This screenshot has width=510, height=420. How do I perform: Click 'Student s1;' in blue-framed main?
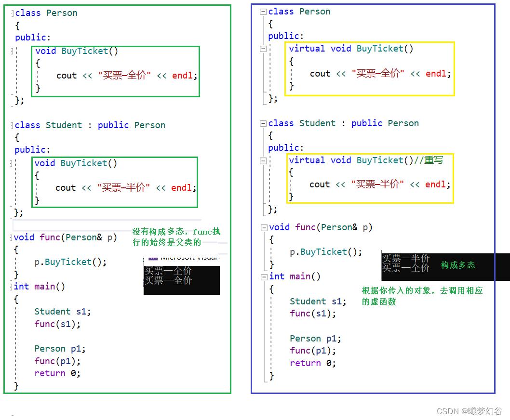(x=318, y=302)
